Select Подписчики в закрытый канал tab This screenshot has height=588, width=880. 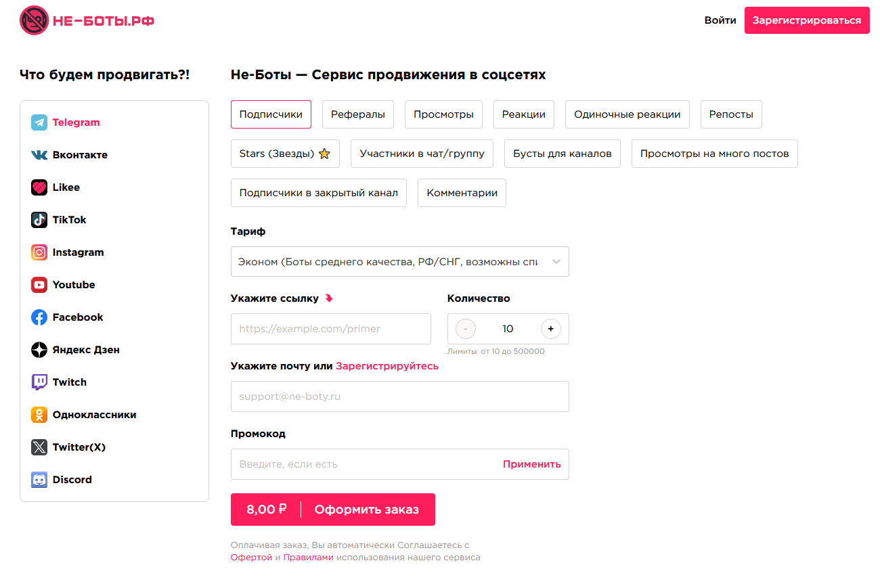319,193
